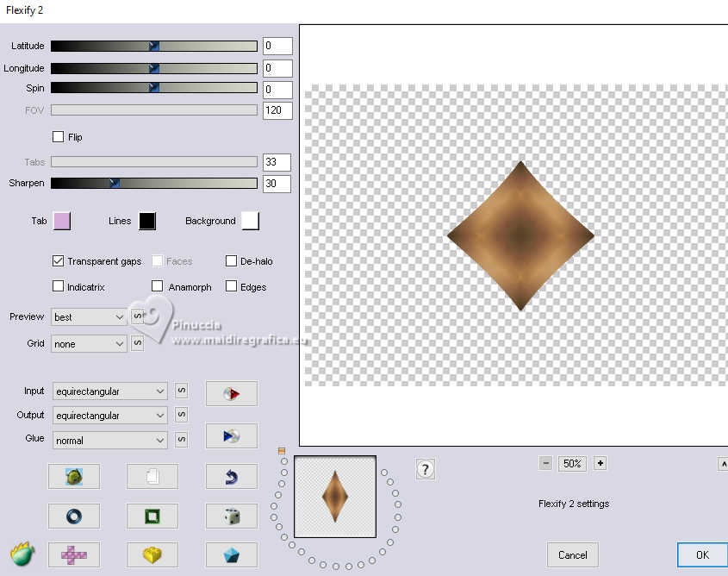Screen dimensions: 728x576
Task: Click the small orange square marker
Action: [x=282, y=451]
